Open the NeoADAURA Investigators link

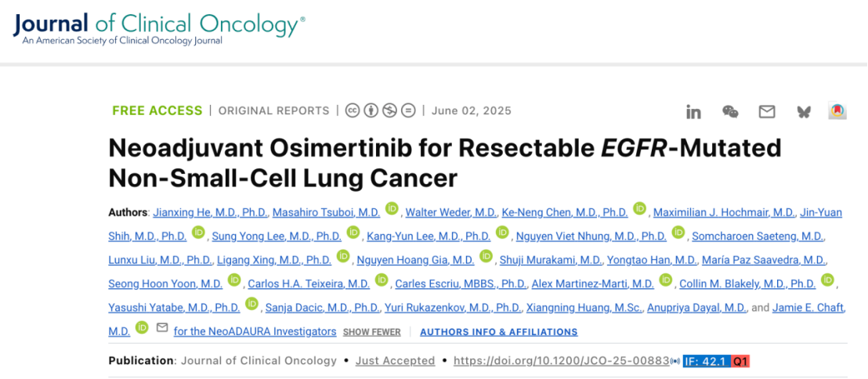(x=255, y=331)
